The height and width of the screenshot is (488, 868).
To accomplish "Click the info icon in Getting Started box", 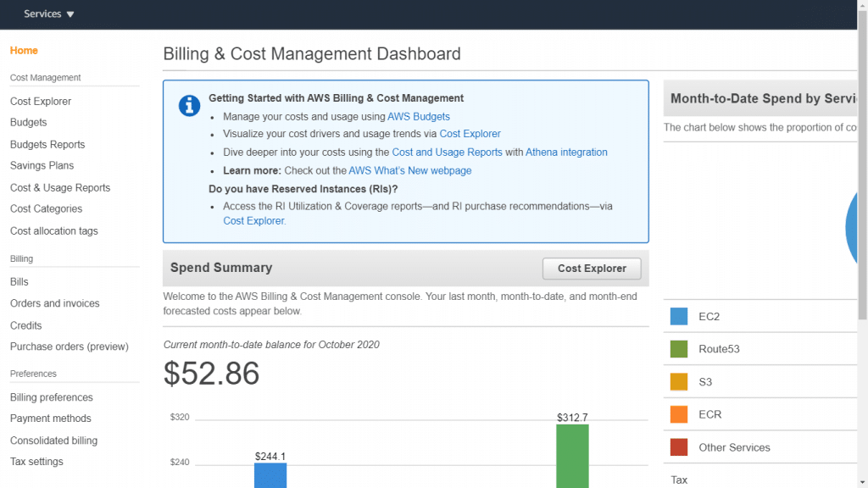I will 189,105.
